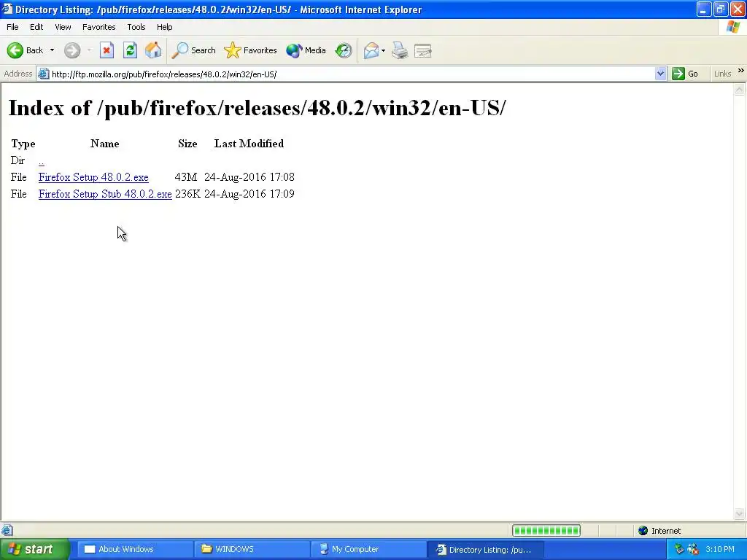
Task: Click the safely remove hardware tray icon
Action: click(679, 550)
